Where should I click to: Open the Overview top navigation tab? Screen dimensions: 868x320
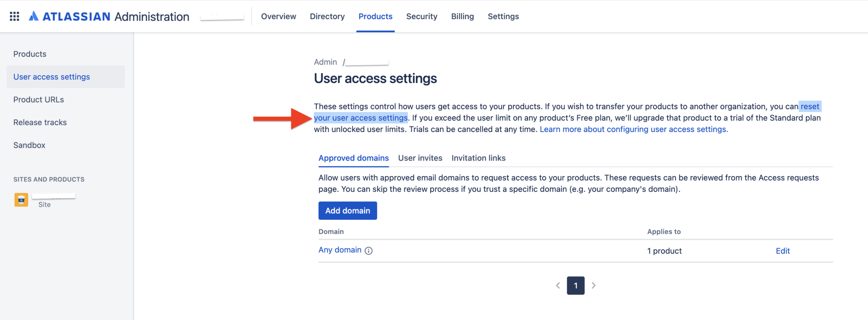tap(278, 16)
